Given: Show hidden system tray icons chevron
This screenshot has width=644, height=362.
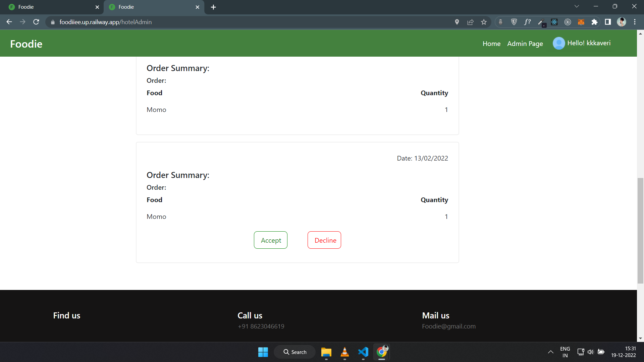Looking at the screenshot, I should (550, 352).
